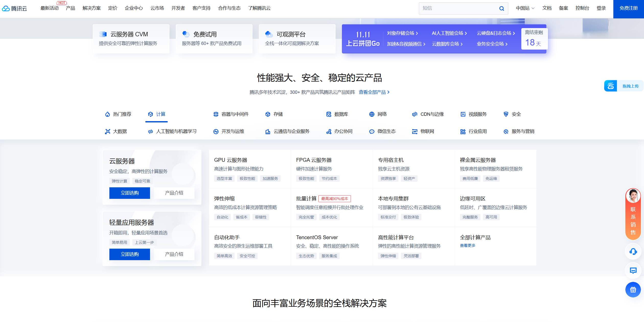Select the 计算 cube icon
Viewport: 644px width, 322px height.
coord(151,114)
